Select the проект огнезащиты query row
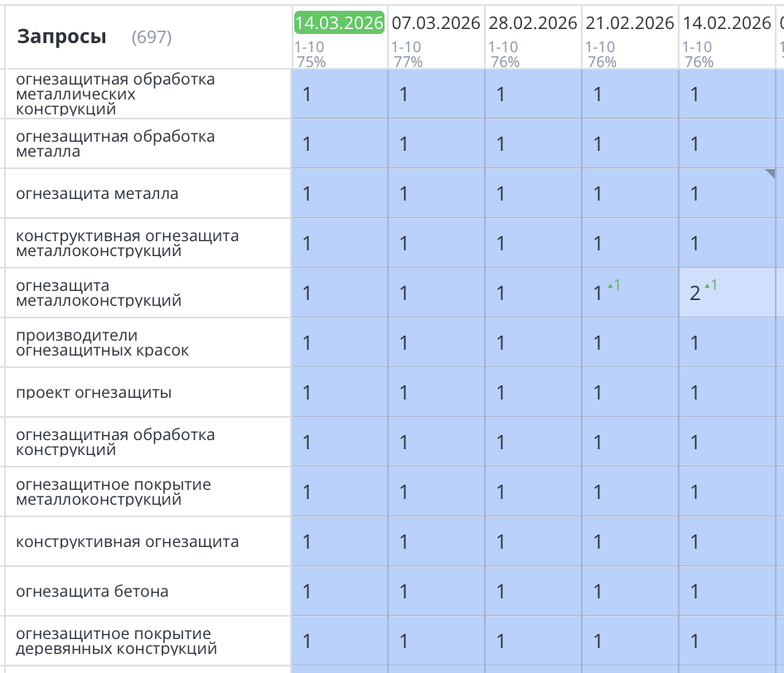 point(94,392)
